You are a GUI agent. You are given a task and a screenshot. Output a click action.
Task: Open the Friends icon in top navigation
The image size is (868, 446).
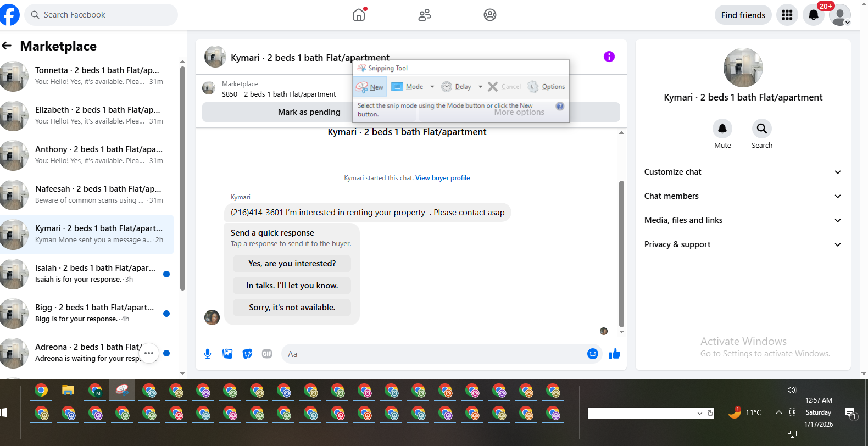424,15
